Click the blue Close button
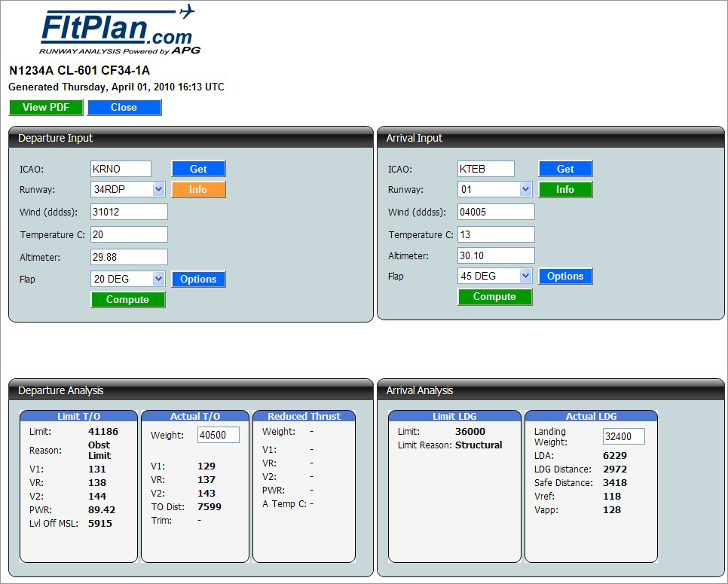Viewport: 728px width, 584px height. point(124,107)
